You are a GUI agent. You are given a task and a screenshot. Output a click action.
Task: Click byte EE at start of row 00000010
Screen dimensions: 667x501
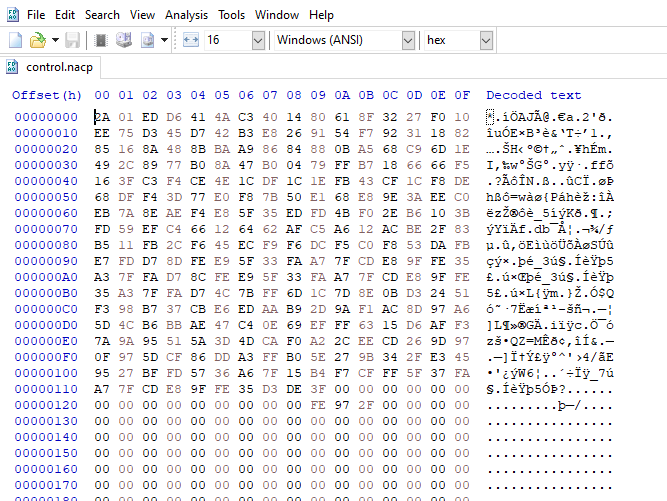(102, 133)
